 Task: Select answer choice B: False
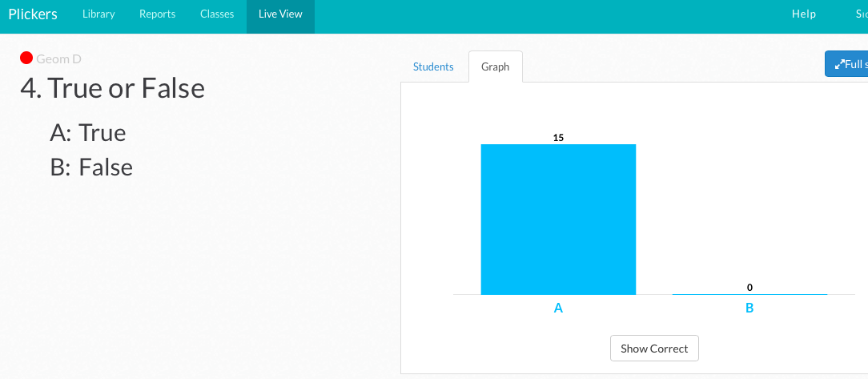pyautogui.click(x=91, y=167)
